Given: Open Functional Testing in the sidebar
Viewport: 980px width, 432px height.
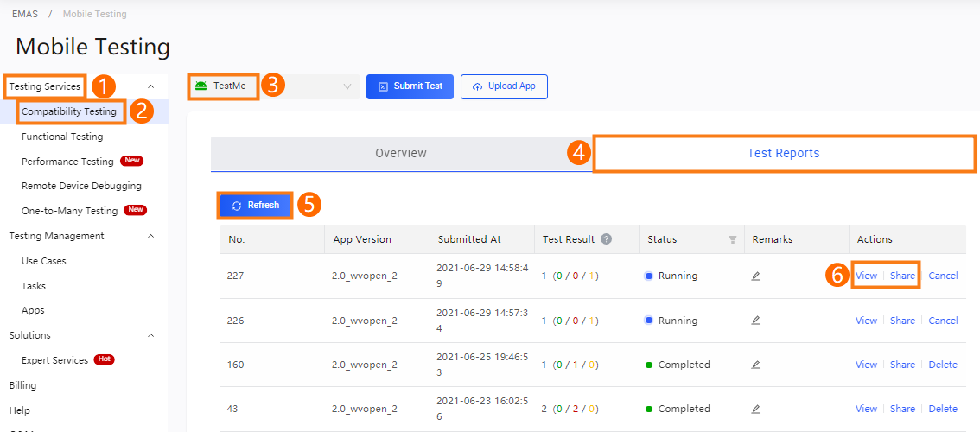Looking at the screenshot, I should (x=62, y=137).
